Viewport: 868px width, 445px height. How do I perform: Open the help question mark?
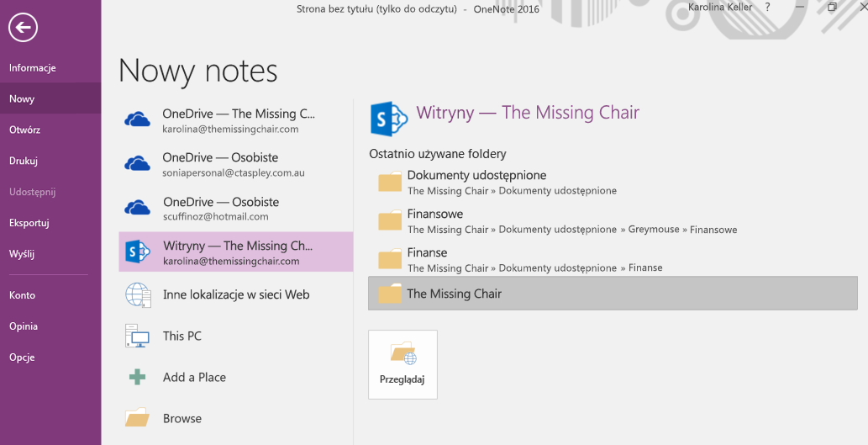(767, 8)
